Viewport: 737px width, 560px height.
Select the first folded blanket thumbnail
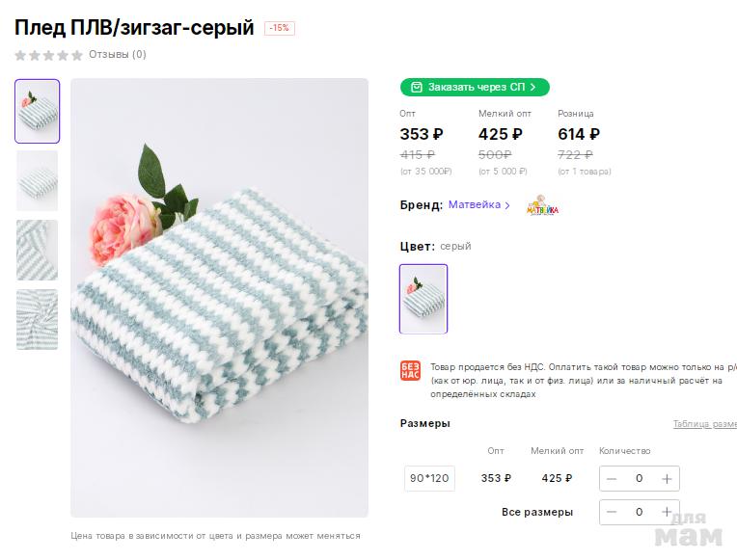[38, 111]
